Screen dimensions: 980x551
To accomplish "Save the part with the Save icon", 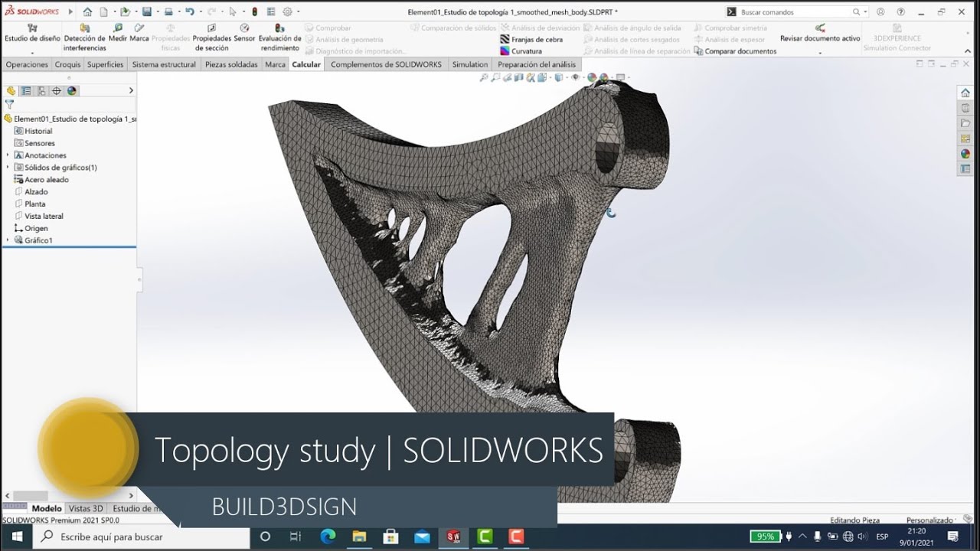I will [145, 12].
